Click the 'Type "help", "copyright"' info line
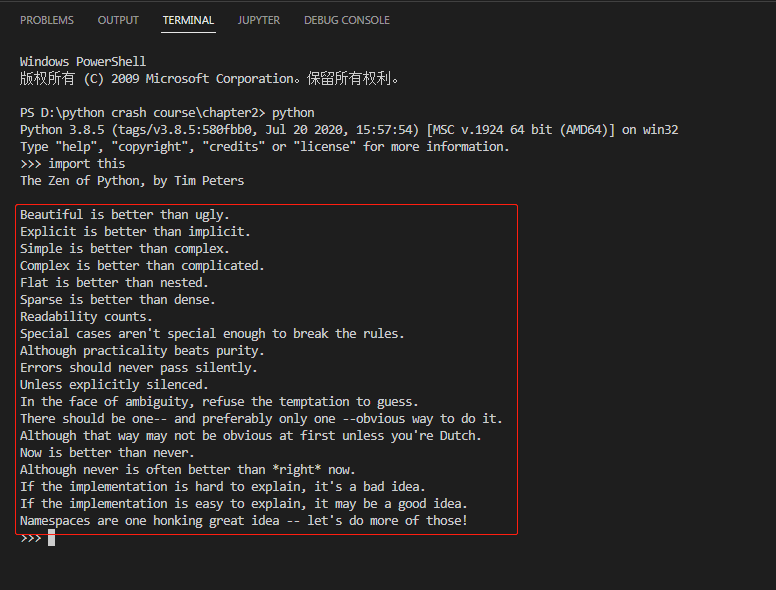The width and height of the screenshot is (776, 590). (265, 147)
